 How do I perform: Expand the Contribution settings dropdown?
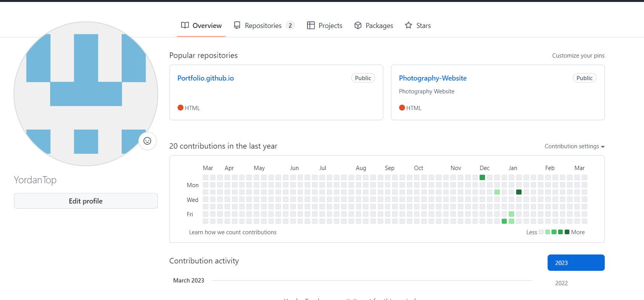pos(574,146)
